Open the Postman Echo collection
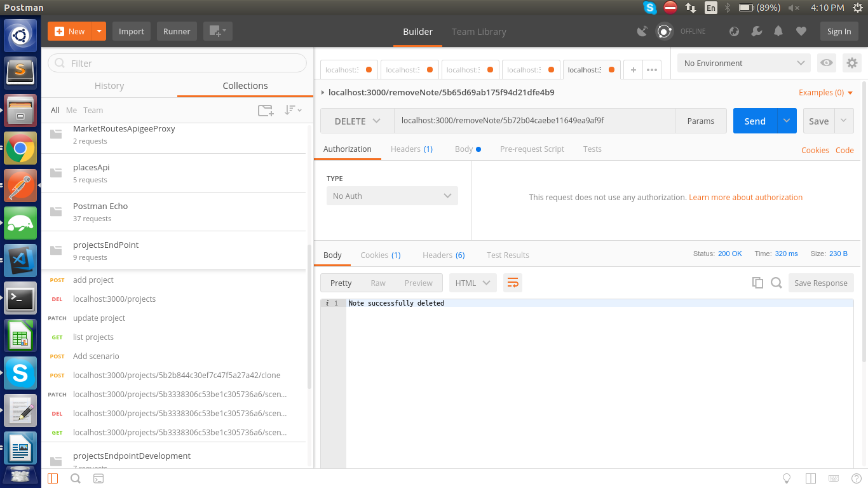The width and height of the screenshot is (868, 488). 174,212
